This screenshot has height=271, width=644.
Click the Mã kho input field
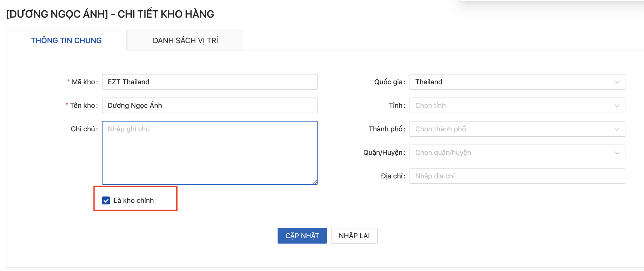pos(210,82)
